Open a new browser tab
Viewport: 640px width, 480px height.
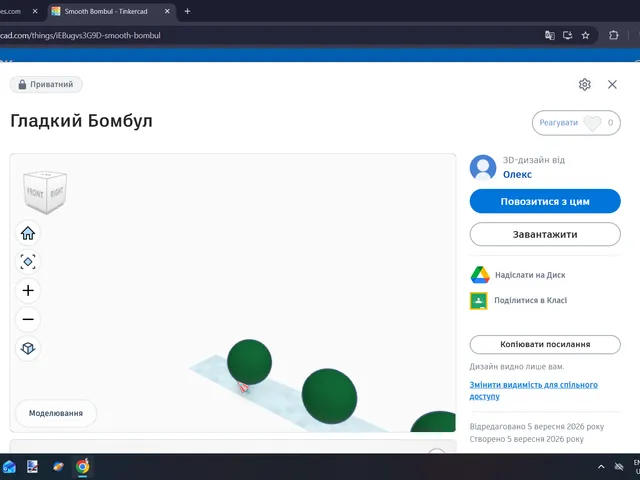coord(187,11)
